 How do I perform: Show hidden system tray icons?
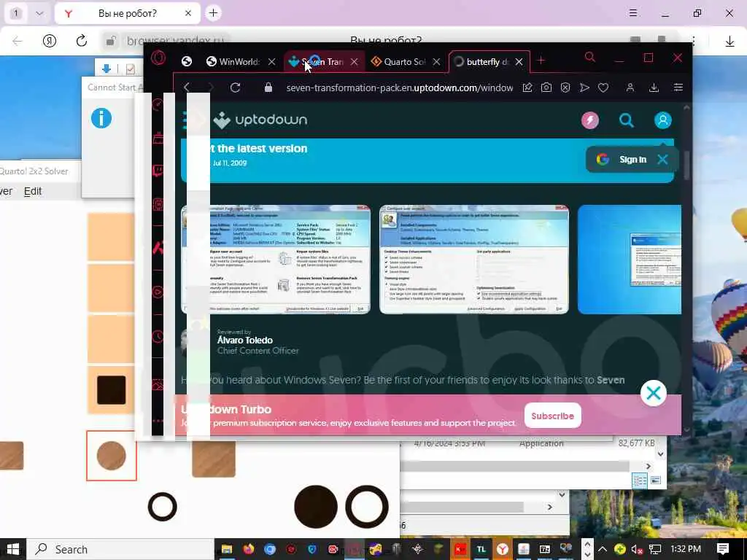[x=602, y=549]
